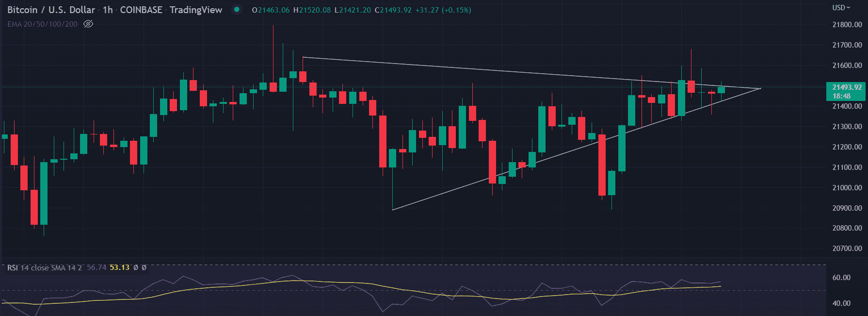868x316 pixels.
Task: Select the 1h interval label
Action: [108, 10]
